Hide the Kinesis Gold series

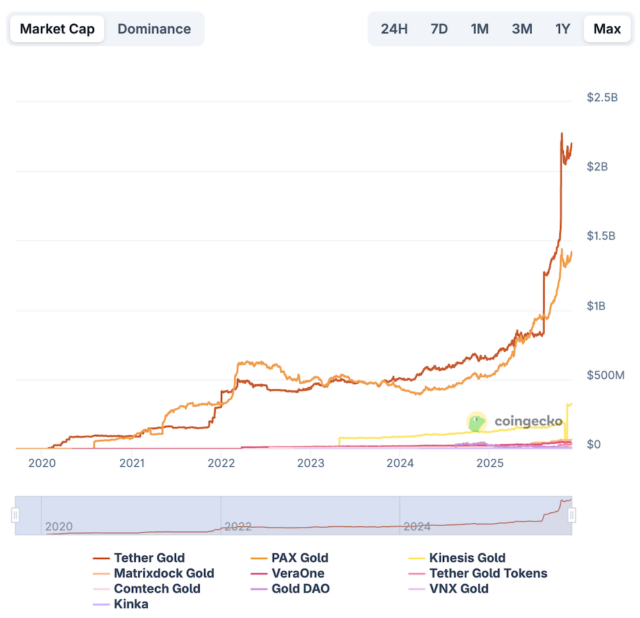[x=466, y=558]
